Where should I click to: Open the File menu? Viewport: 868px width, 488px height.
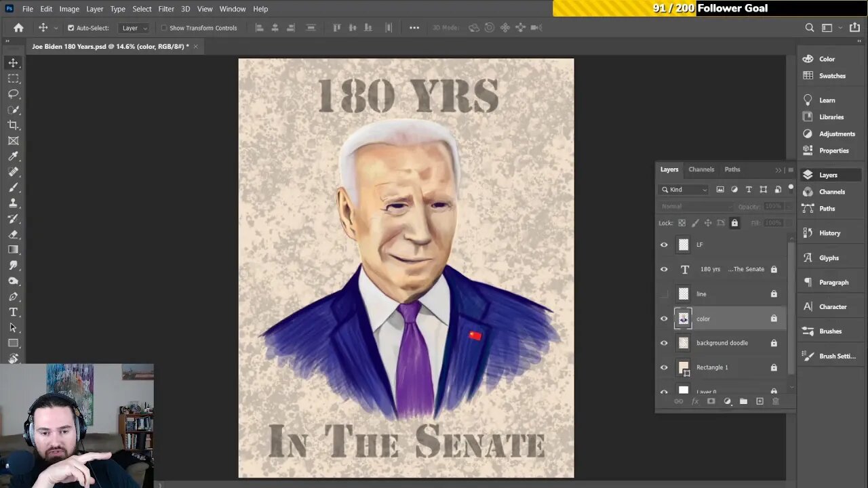point(28,9)
